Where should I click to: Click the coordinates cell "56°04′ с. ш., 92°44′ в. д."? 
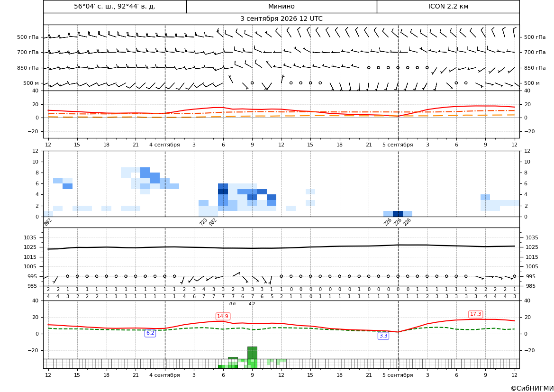tap(115, 6)
